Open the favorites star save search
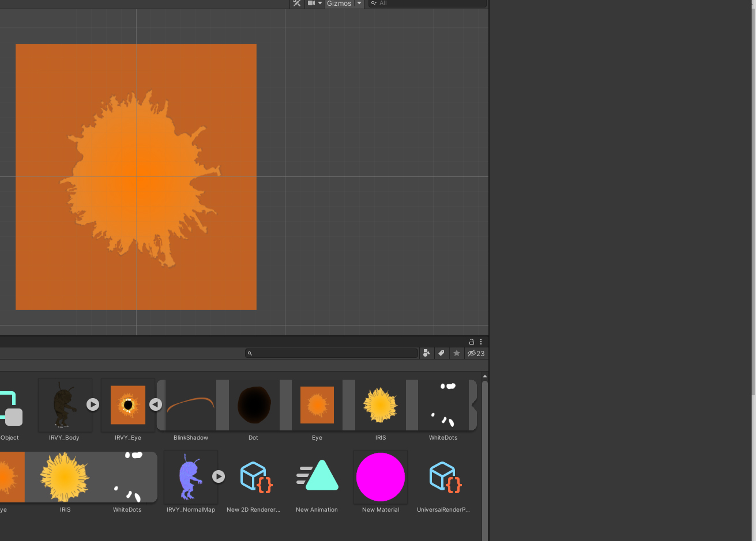756x541 pixels. pyautogui.click(x=457, y=353)
